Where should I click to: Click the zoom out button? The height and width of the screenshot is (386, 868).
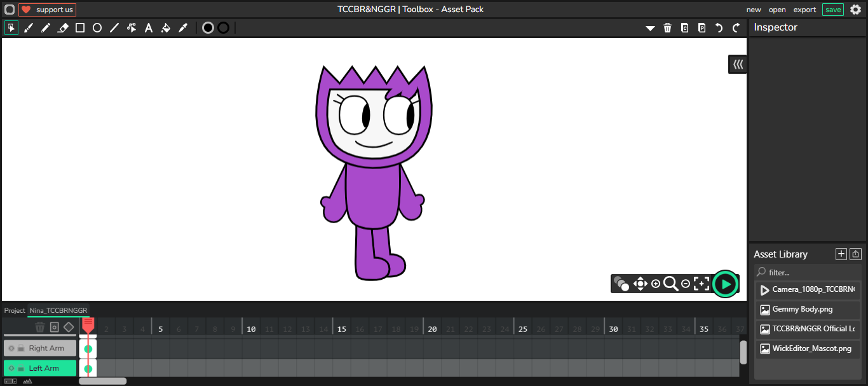(686, 284)
